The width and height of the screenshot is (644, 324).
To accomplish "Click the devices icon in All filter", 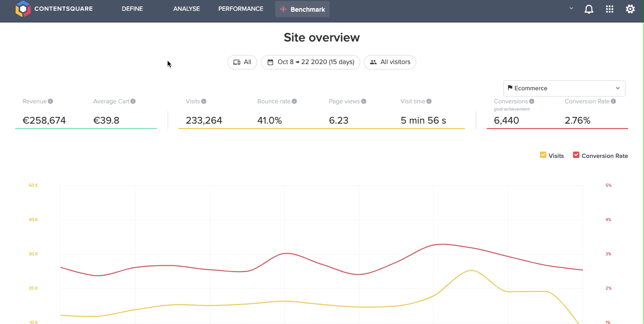I will coord(236,62).
